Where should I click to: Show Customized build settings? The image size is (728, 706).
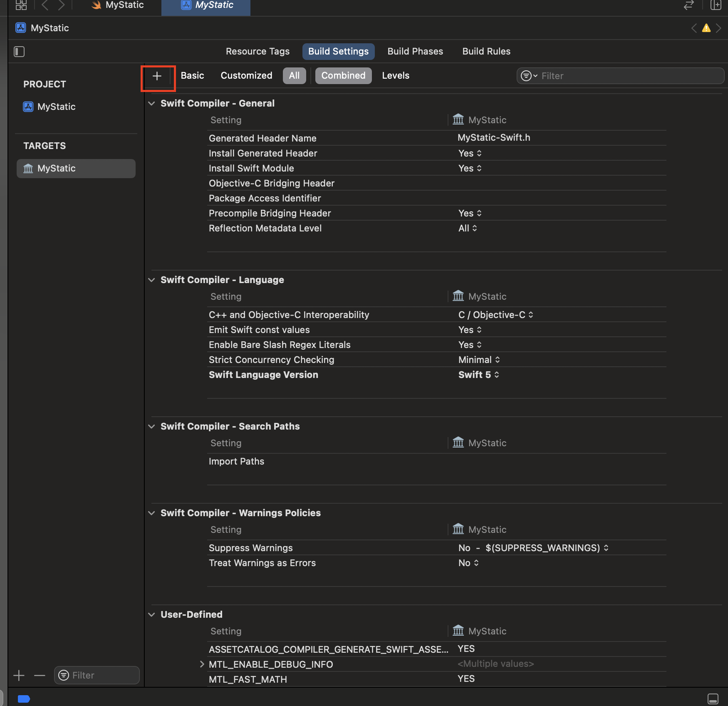tap(246, 75)
